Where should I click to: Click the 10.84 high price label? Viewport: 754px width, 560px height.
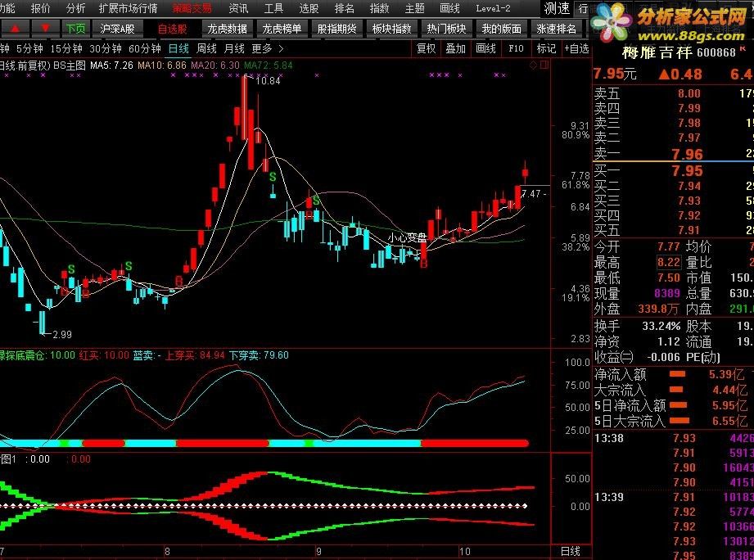[x=268, y=81]
